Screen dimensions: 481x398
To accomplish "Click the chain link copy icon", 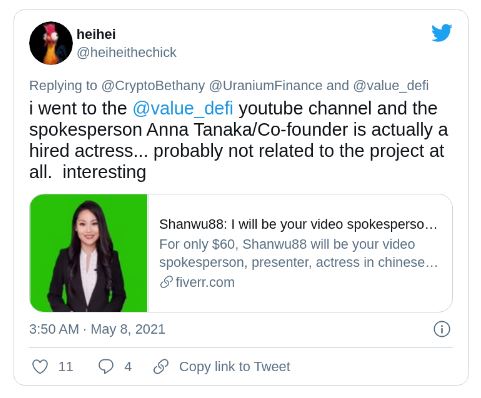I will pos(161,366).
